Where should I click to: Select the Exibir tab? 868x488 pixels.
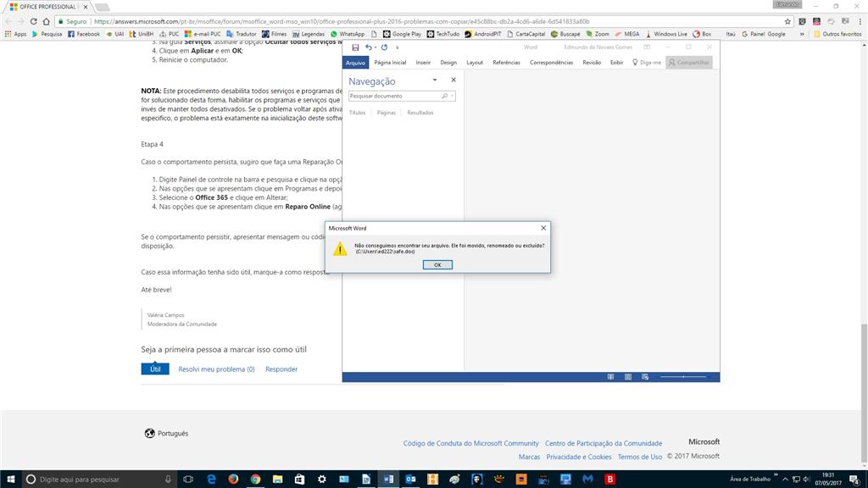coord(616,63)
